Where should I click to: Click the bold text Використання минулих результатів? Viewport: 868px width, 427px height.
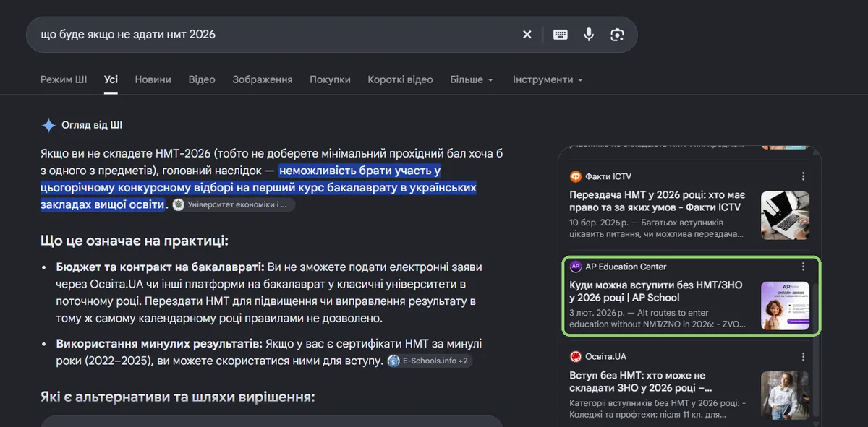[x=159, y=343]
